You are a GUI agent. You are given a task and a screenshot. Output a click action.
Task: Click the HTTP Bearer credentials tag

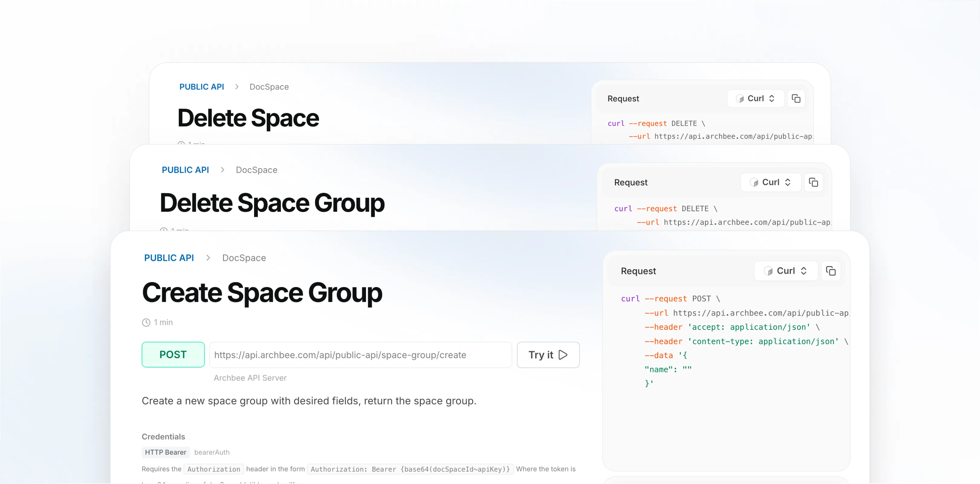pos(165,452)
